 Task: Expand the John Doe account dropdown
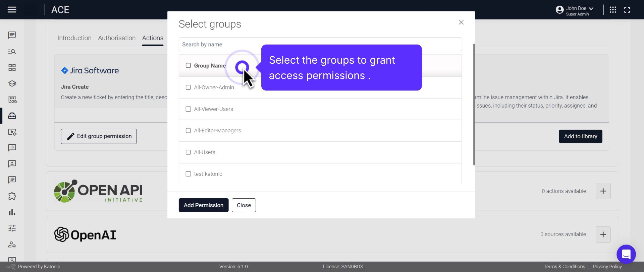pyautogui.click(x=591, y=8)
